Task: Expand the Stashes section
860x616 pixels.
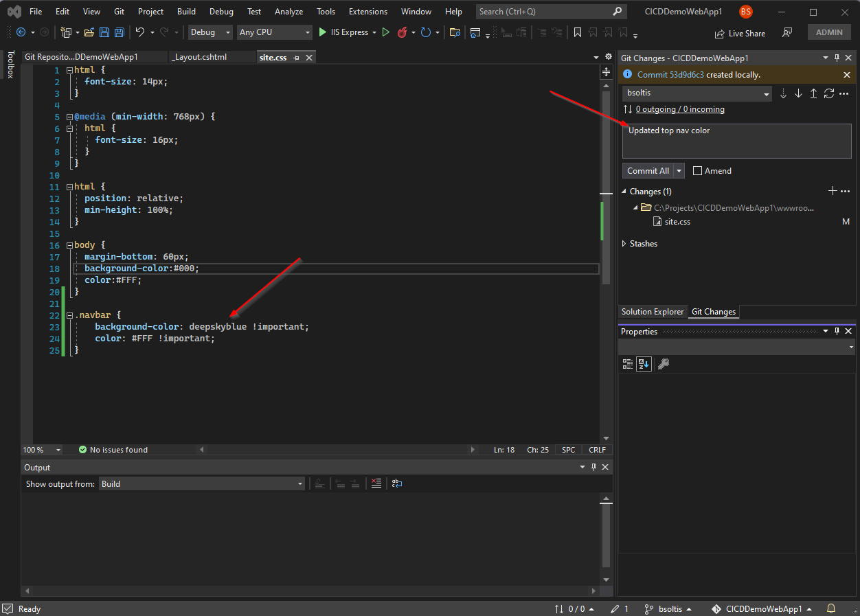Action: tap(624, 244)
